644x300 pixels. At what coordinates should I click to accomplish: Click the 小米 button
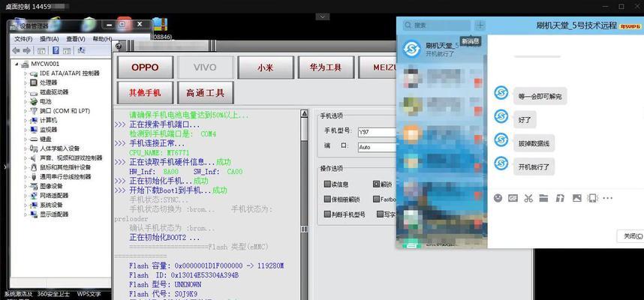[x=265, y=67]
